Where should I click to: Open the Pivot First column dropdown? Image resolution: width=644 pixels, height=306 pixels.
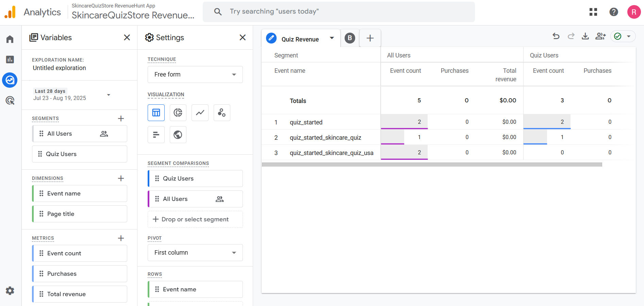[x=195, y=253]
